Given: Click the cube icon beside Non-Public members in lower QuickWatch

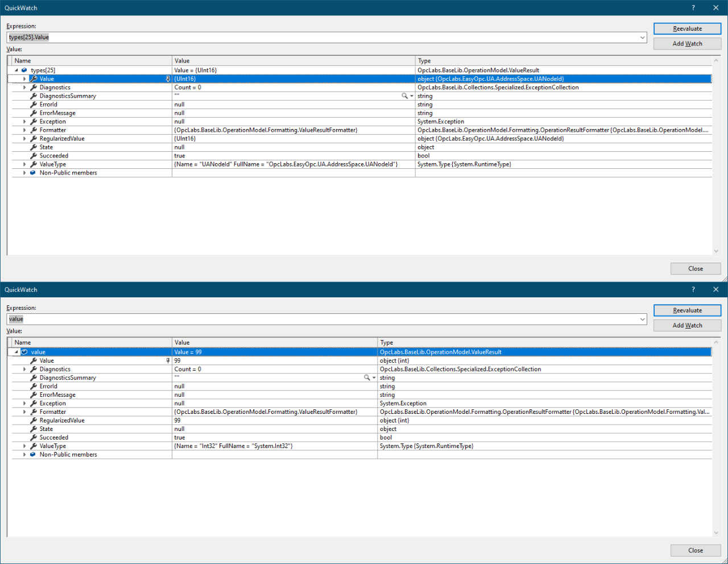Looking at the screenshot, I should click(33, 454).
